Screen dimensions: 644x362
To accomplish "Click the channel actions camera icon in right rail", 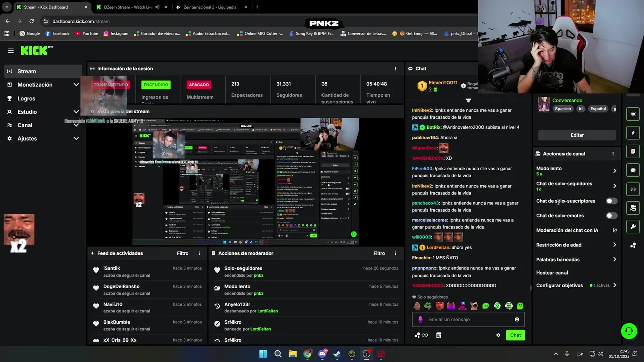I will click(633, 208).
